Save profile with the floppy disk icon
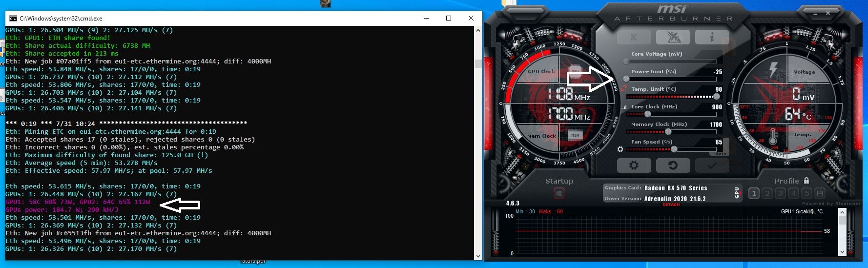 coord(820,193)
